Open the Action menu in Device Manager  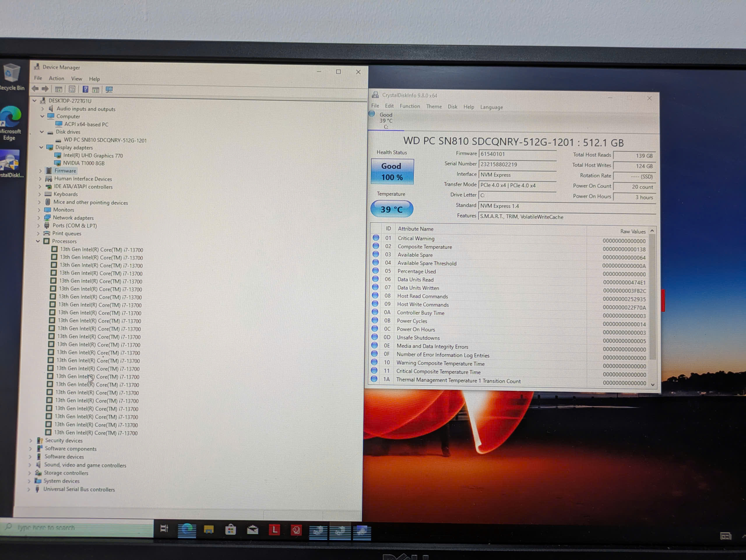click(56, 78)
